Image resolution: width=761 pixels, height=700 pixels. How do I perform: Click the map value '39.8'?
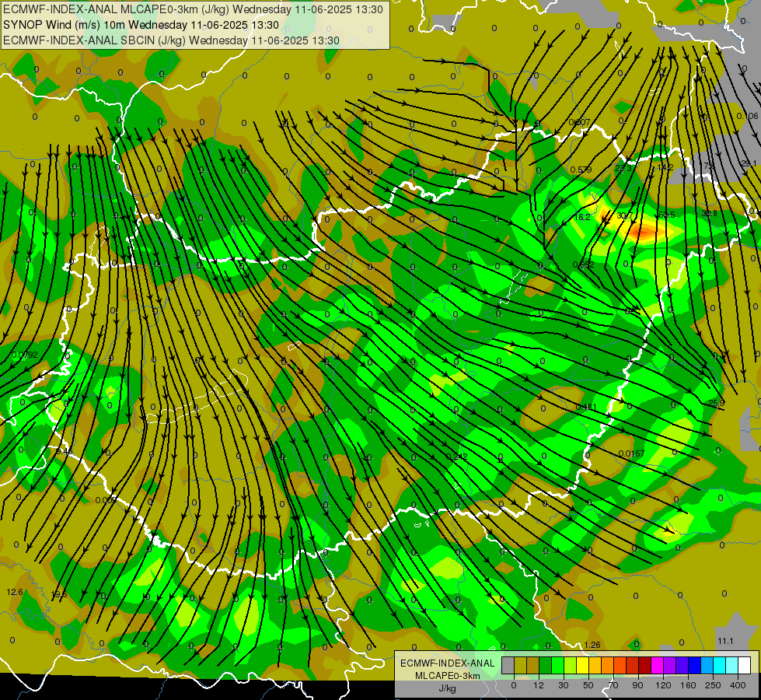pos(709,214)
